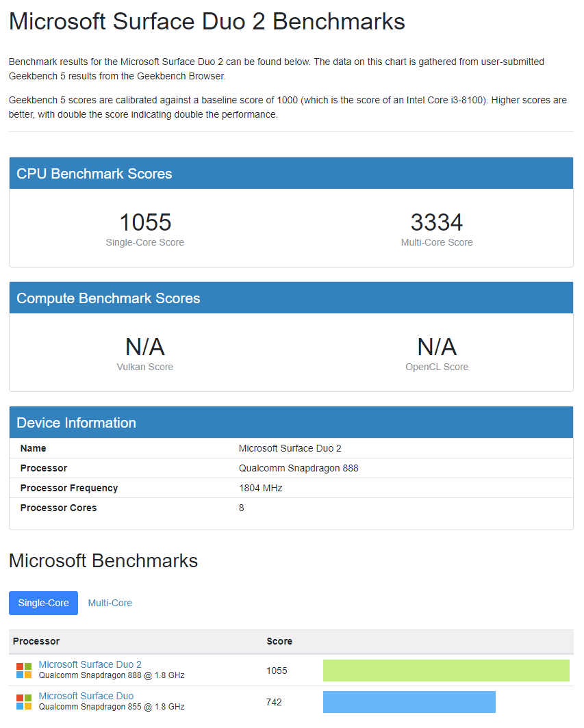Select the Single-Core tab
This screenshot has height=728, width=584.
(x=43, y=603)
